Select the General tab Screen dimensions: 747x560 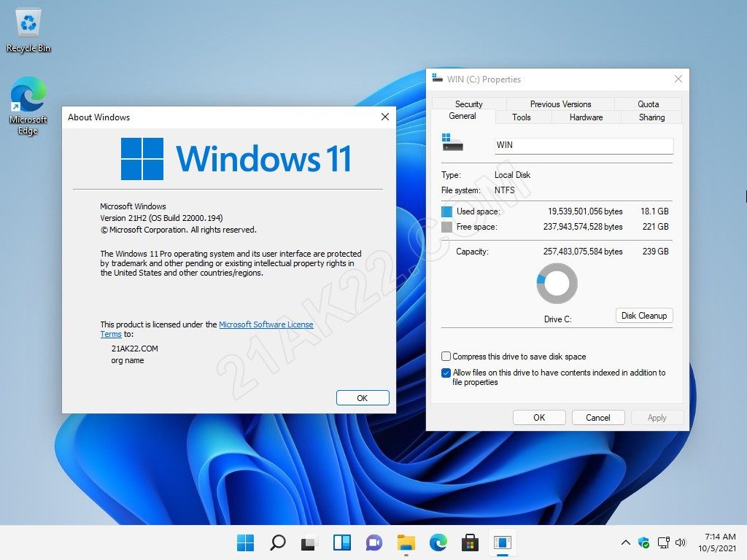tap(462, 116)
